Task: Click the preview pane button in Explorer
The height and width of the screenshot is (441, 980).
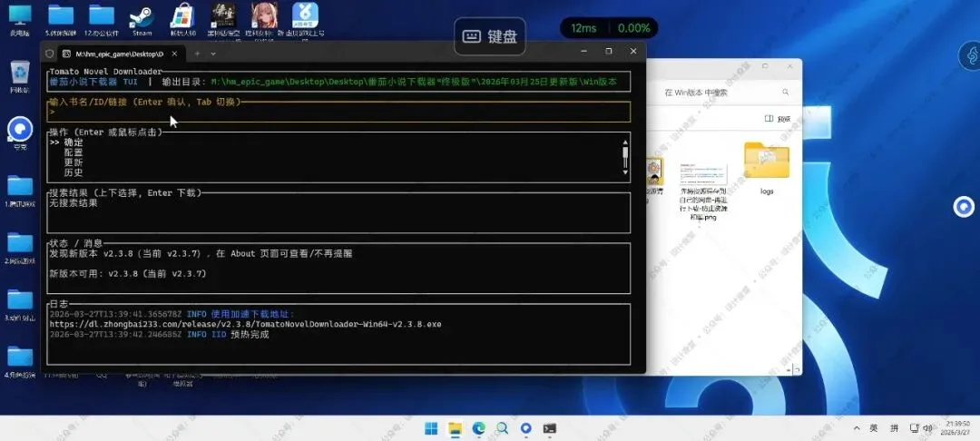Action: [778, 119]
